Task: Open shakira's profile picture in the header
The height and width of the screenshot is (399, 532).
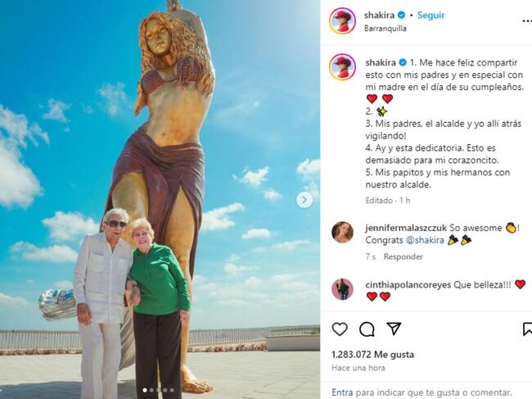Action: pos(342,20)
